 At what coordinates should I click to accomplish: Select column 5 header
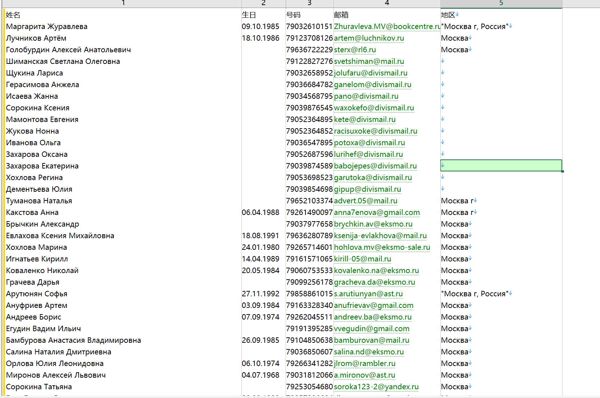(x=501, y=3)
